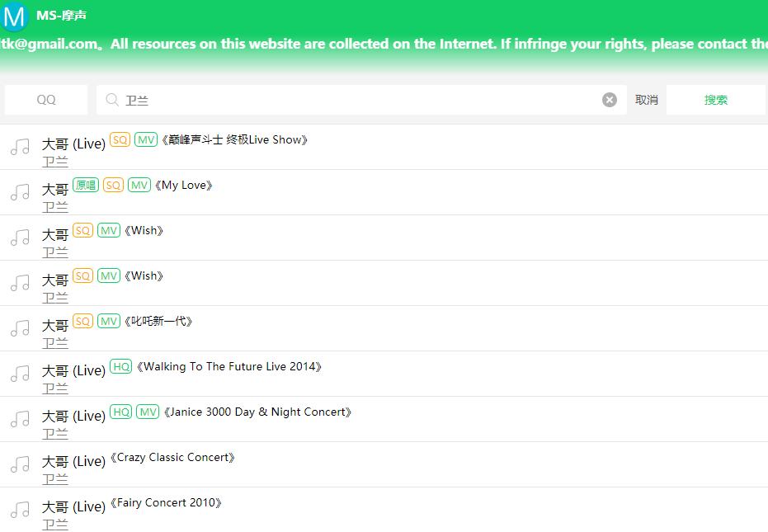Click the 取消 cancel button
The width and height of the screenshot is (768, 532).
(x=647, y=100)
